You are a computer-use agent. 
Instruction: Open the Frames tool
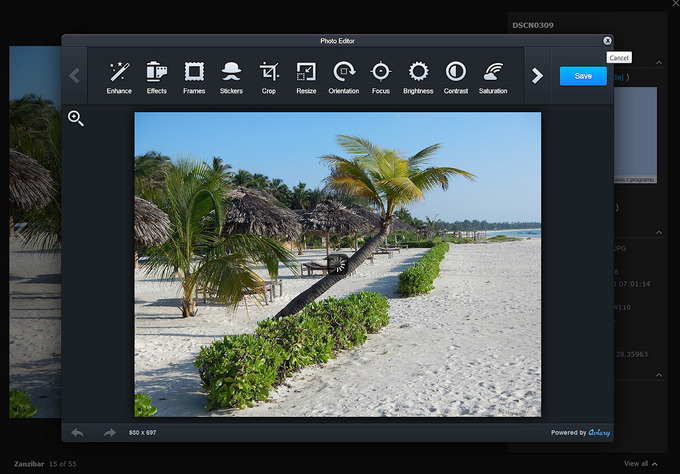point(194,77)
